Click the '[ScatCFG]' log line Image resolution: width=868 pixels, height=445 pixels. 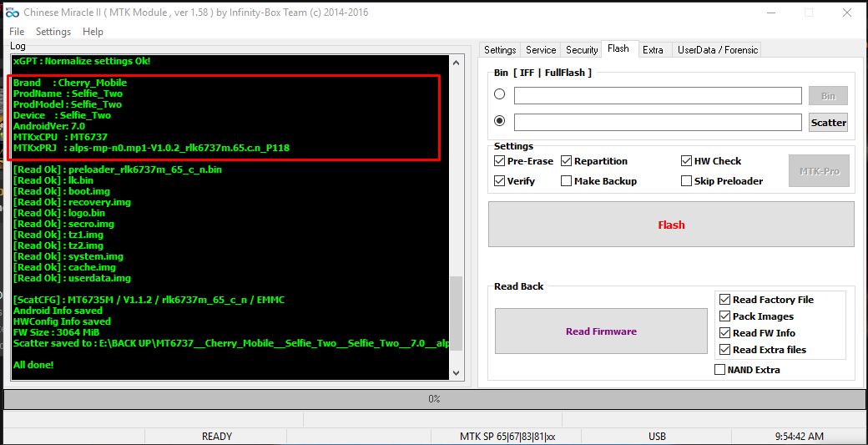149,300
